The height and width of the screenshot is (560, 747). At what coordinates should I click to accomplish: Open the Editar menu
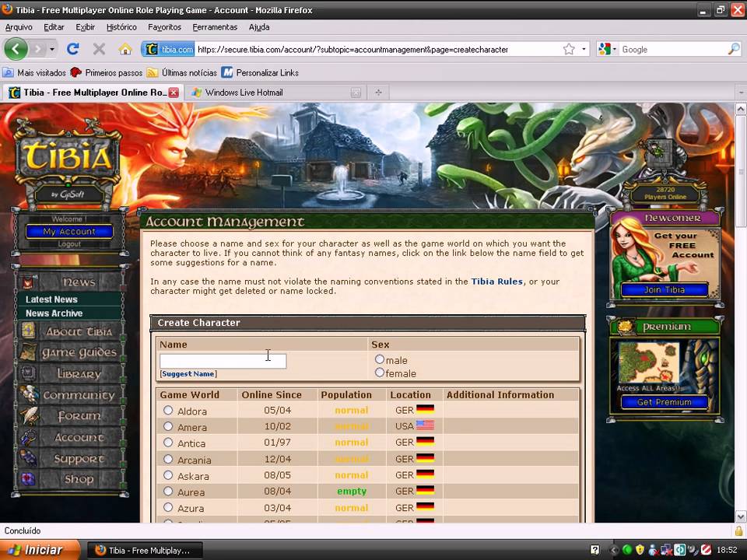click(54, 27)
